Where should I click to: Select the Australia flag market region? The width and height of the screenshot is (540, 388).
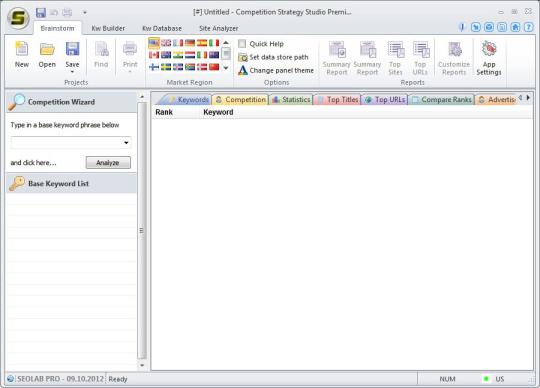tap(166, 55)
